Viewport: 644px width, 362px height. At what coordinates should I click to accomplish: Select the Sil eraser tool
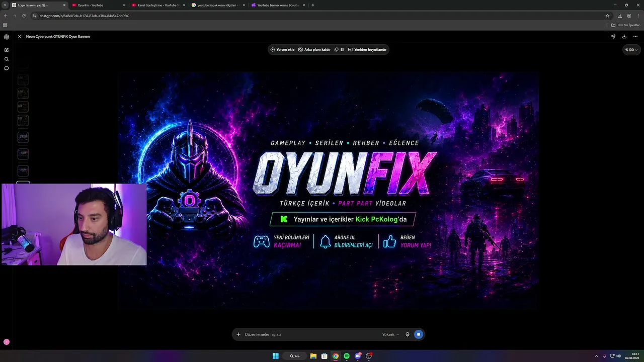[340, 50]
